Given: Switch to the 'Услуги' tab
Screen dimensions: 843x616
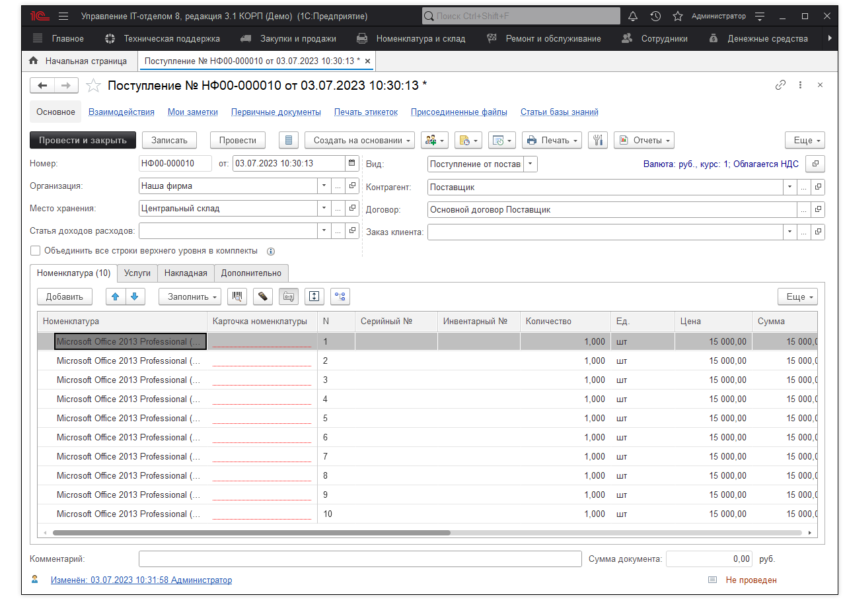Looking at the screenshot, I should [x=137, y=273].
